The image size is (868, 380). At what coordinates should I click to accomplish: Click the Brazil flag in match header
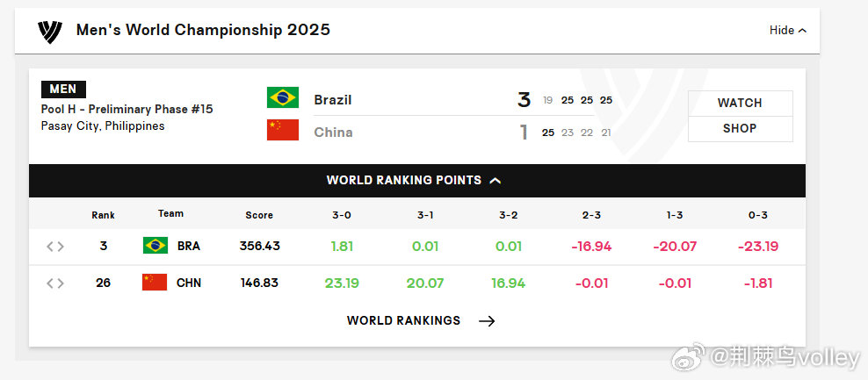283,97
